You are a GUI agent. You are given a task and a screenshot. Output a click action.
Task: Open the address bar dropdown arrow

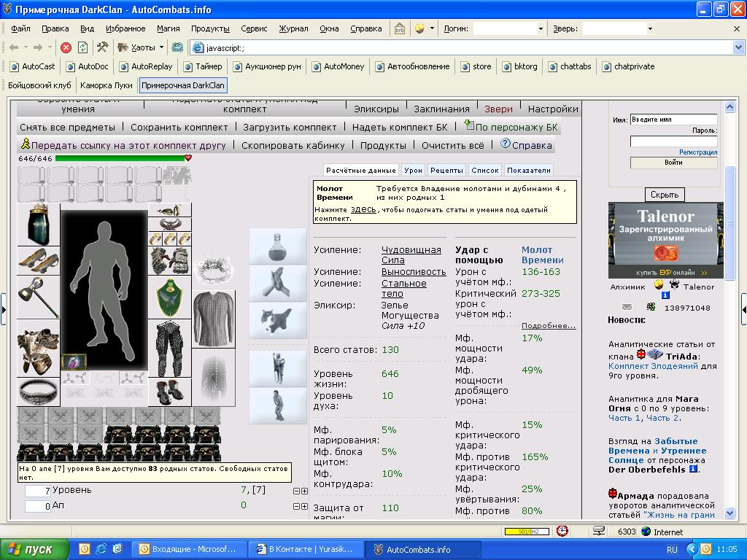pyautogui.click(x=738, y=47)
